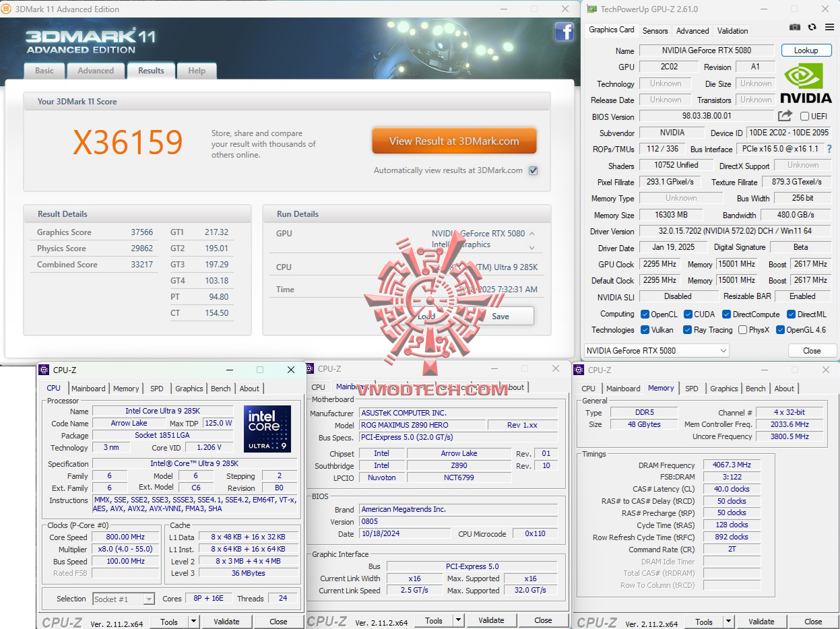Open SPD tab in right CPU-Z Memory window
Viewport: 840px width, 629px height.
pyautogui.click(x=692, y=389)
